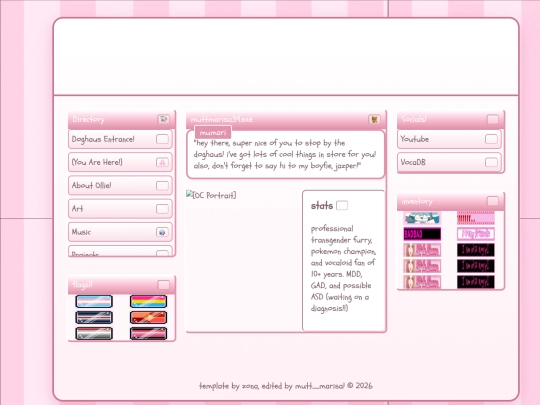Click the icon box in the VocaDB row

[x=491, y=162]
